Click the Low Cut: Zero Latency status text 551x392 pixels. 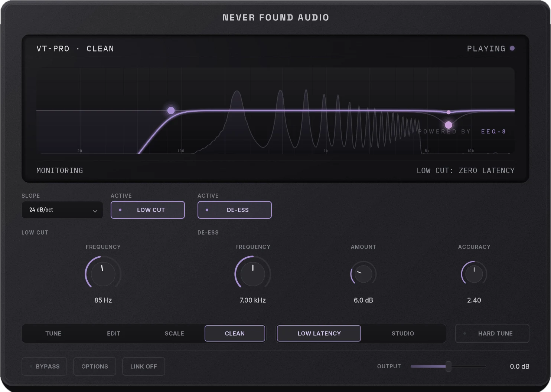click(x=466, y=171)
